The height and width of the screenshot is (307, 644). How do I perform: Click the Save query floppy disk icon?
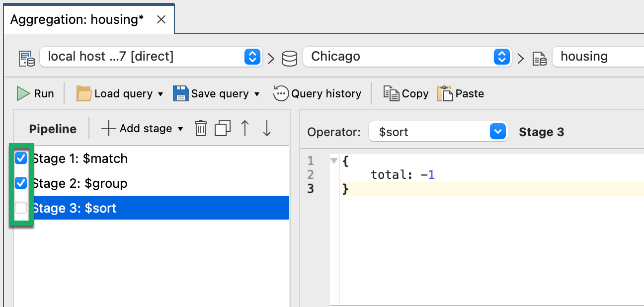(180, 93)
